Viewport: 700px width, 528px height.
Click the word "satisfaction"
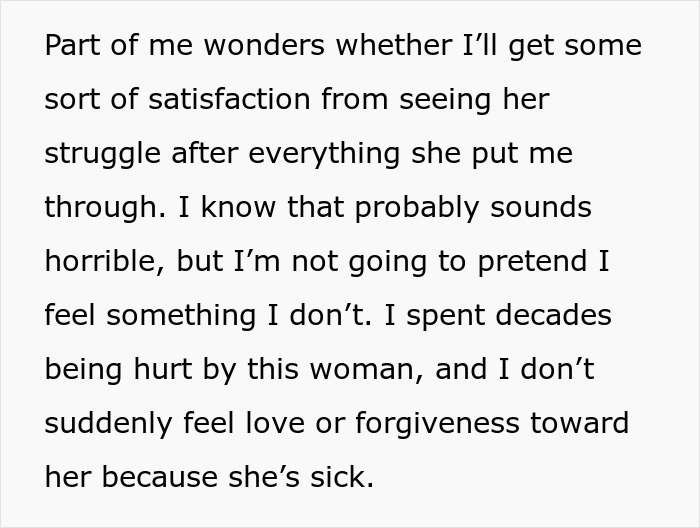[229, 99]
